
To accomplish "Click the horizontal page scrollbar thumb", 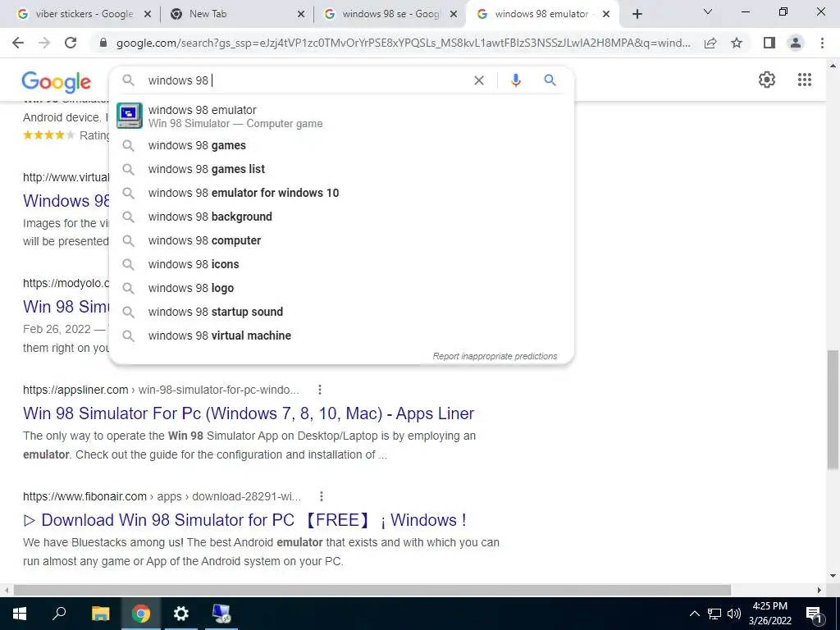I will tap(372, 591).
